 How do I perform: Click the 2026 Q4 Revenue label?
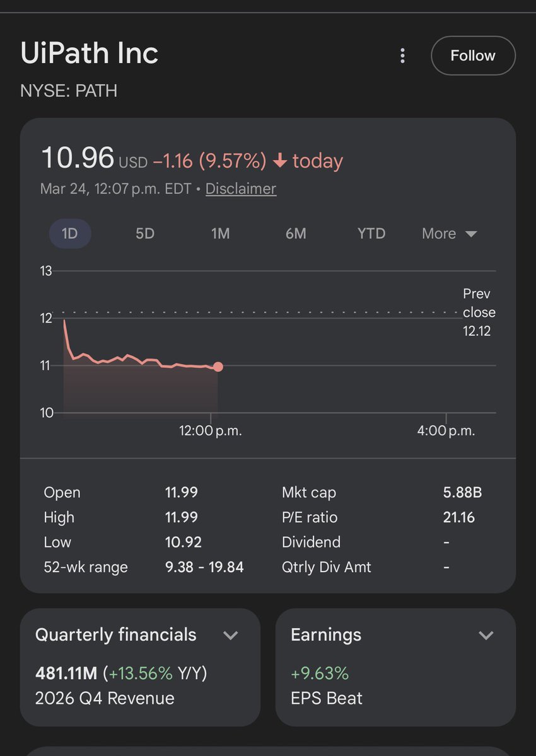[x=105, y=698]
